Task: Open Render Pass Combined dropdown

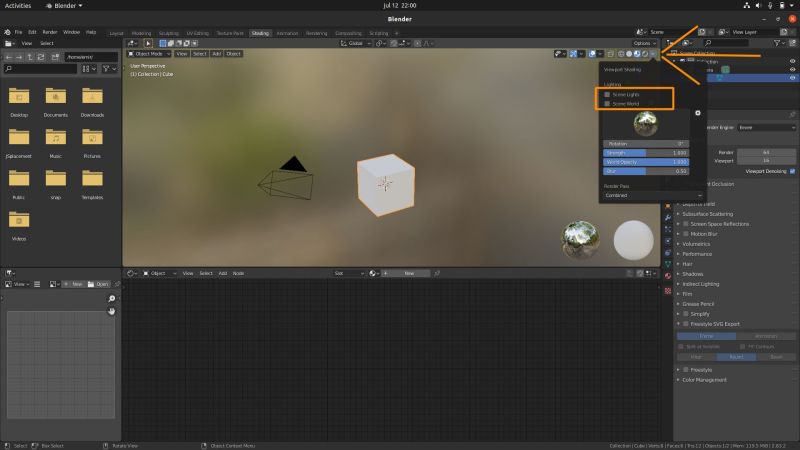Action: (653, 195)
